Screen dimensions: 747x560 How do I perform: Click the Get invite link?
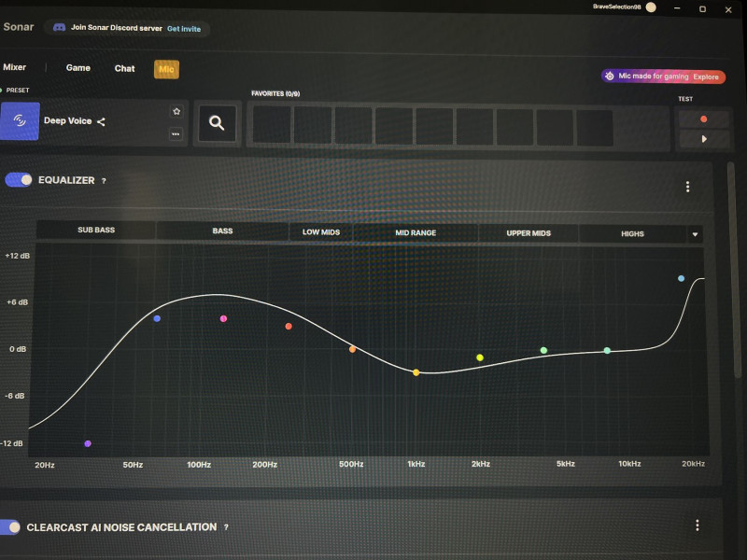(x=184, y=29)
